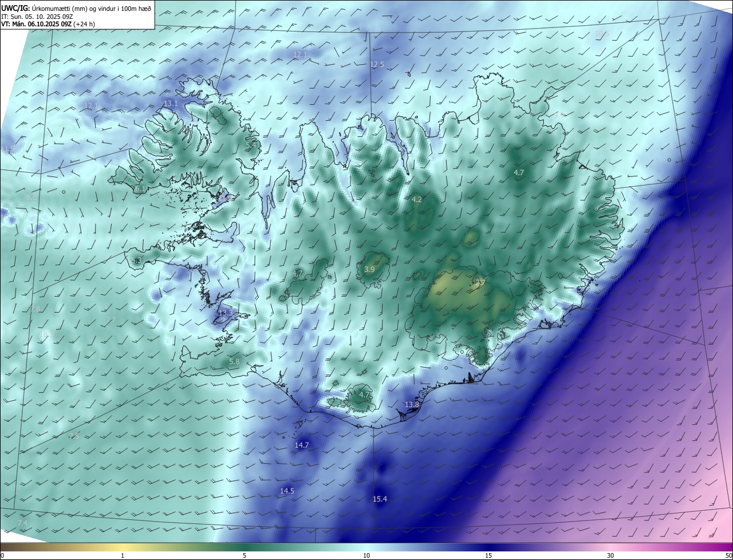The image size is (733, 560).
Task: Select the 3.9 value on Hofsjökull glacier
Action: tap(369, 270)
